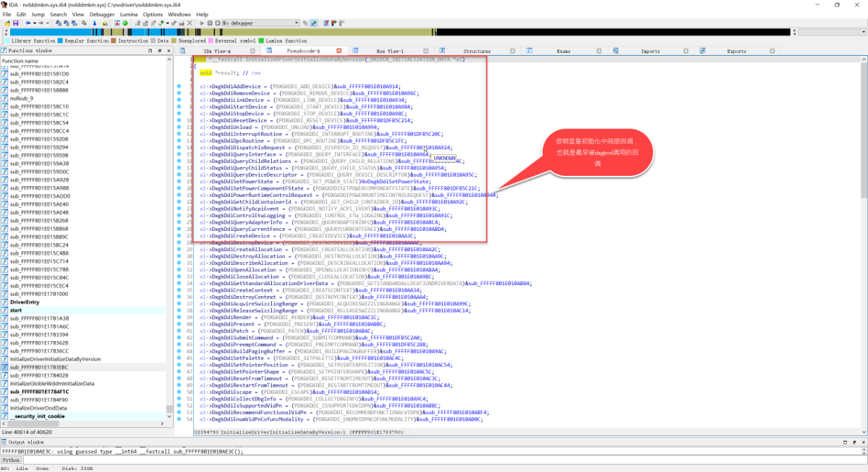Close the Output window panel
The image size is (868, 472).
[864, 442]
